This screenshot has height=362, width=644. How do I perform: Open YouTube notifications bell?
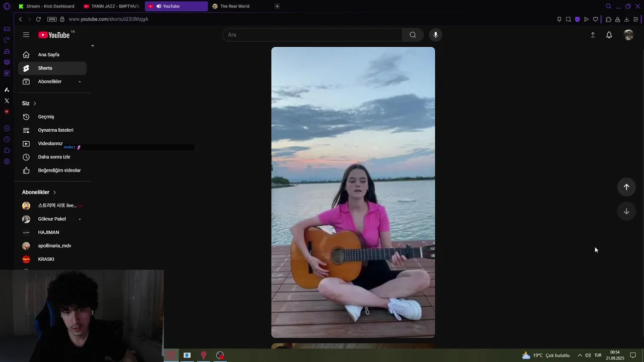point(609,35)
